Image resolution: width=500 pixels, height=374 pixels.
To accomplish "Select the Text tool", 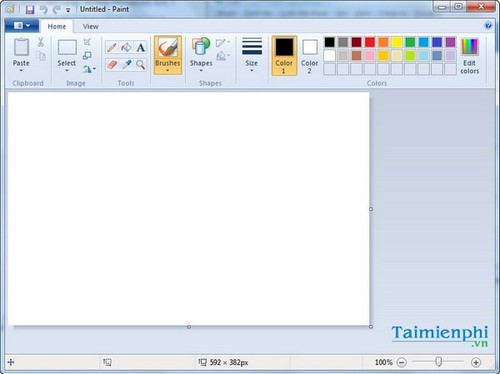I will (141, 47).
